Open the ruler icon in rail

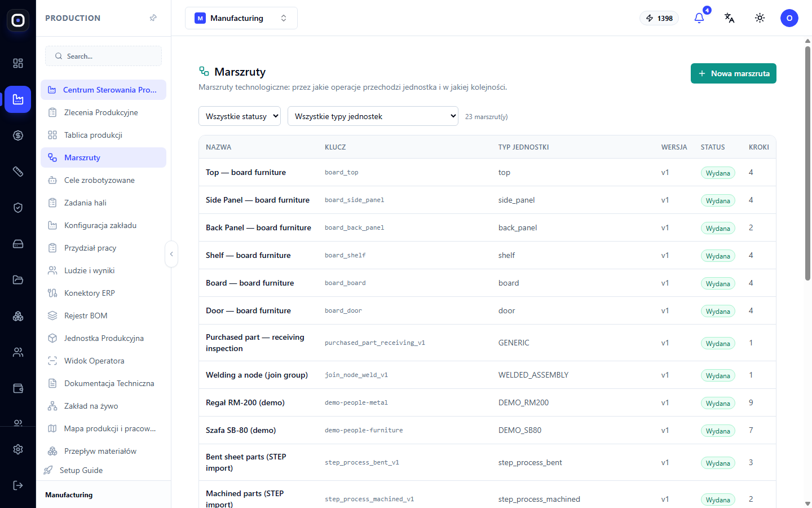click(18, 172)
